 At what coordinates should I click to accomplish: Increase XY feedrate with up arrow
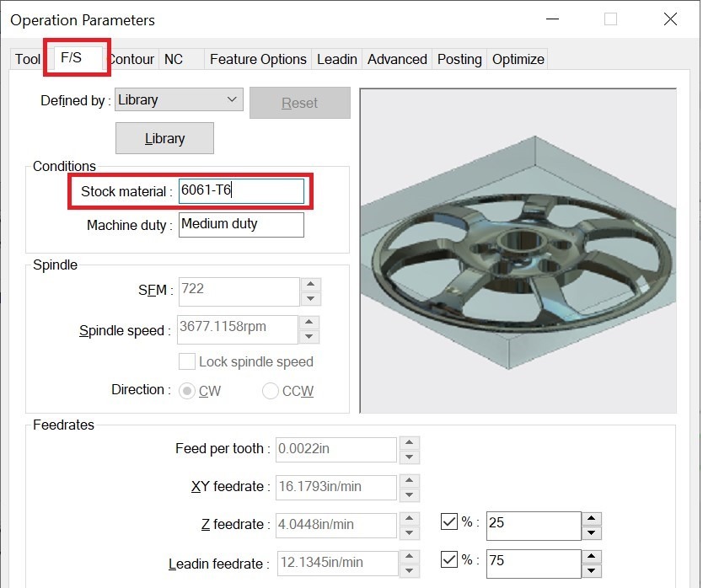409,480
